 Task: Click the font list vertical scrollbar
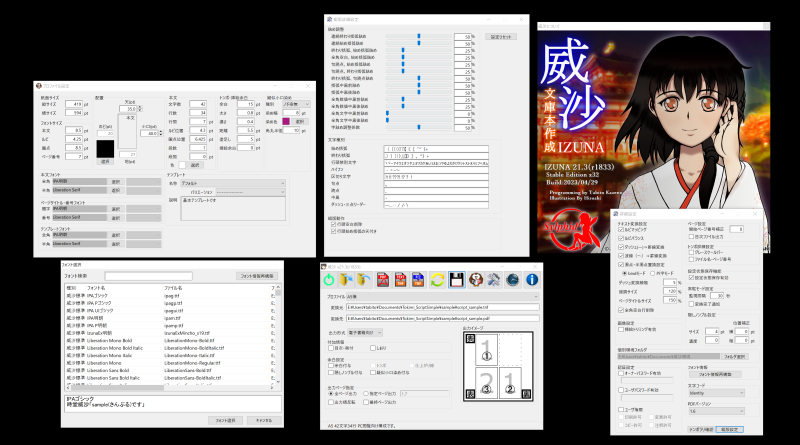click(x=278, y=334)
